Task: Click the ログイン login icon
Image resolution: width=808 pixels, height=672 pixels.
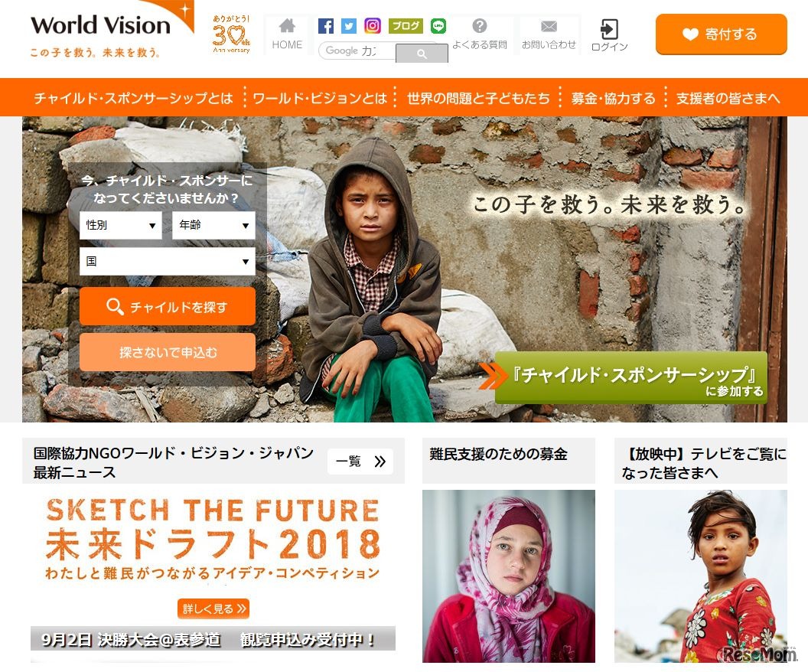Action: (609, 29)
